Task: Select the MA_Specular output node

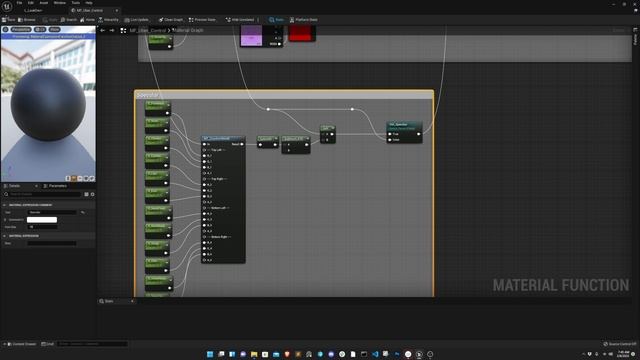Action: tap(404, 132)
